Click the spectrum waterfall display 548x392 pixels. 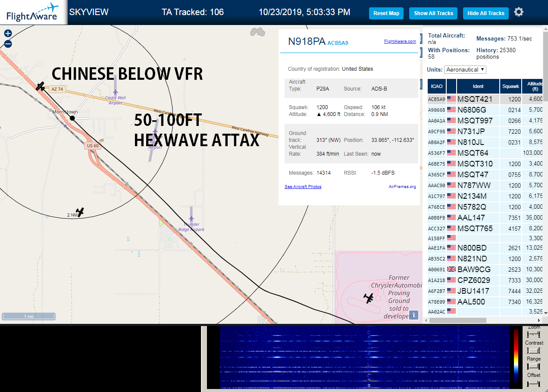tap(364, 357)
